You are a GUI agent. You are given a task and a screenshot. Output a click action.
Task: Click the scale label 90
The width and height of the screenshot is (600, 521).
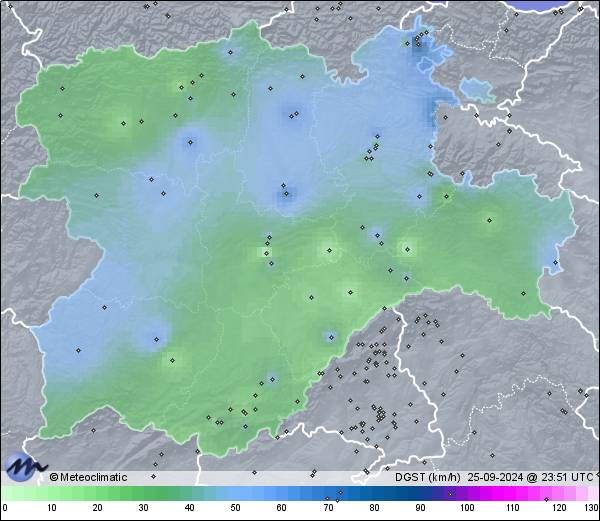pos(420,508)
